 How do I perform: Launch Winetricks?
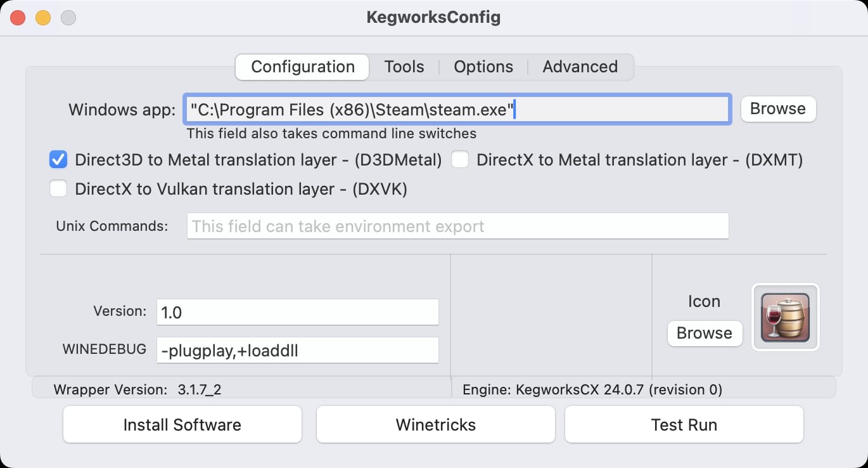pyautogui.click(x=435, y=425)
